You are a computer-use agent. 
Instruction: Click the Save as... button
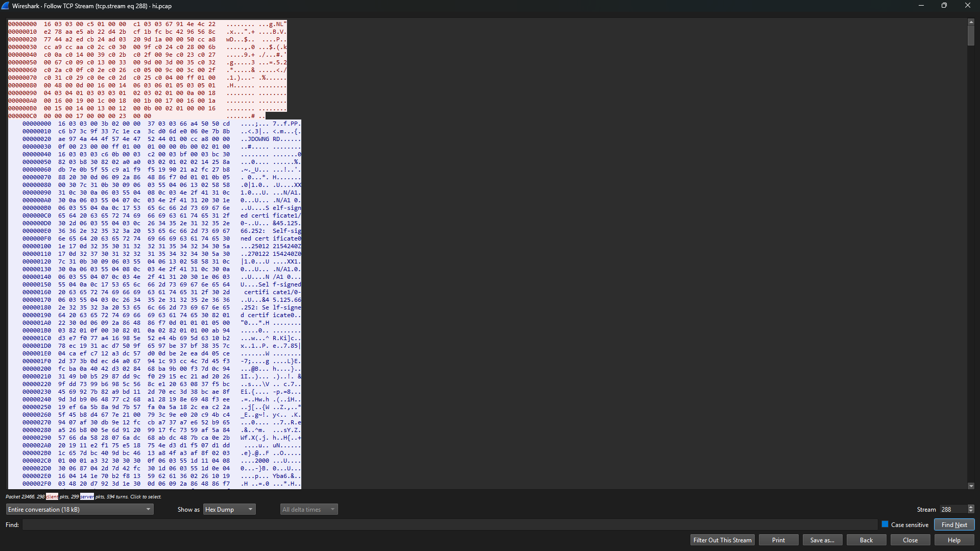pyautogui.click(x=822, y=540)
